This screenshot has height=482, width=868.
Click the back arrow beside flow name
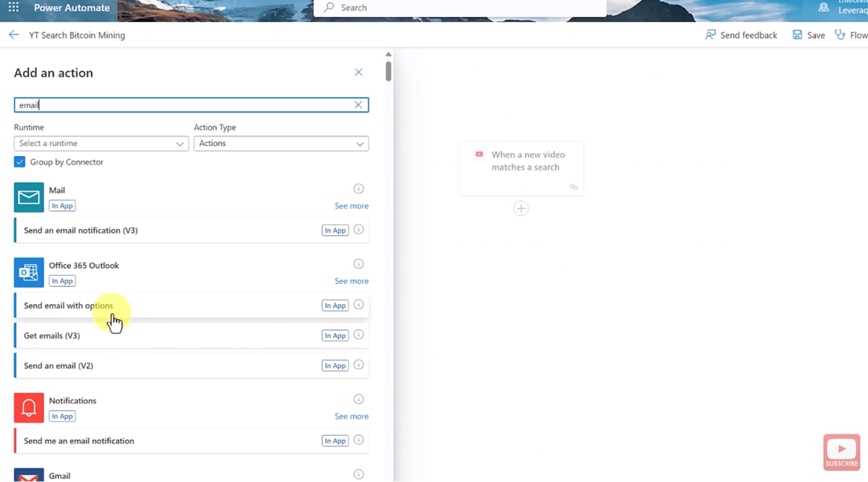[14, 35]
